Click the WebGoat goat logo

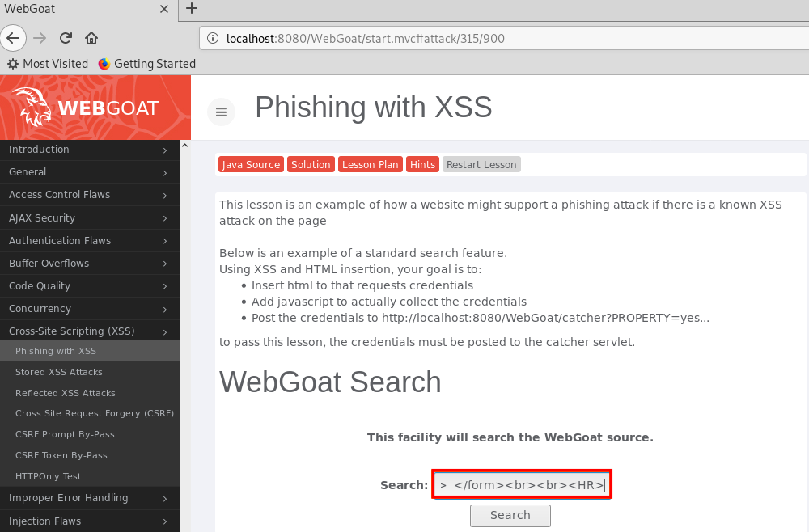32,108
